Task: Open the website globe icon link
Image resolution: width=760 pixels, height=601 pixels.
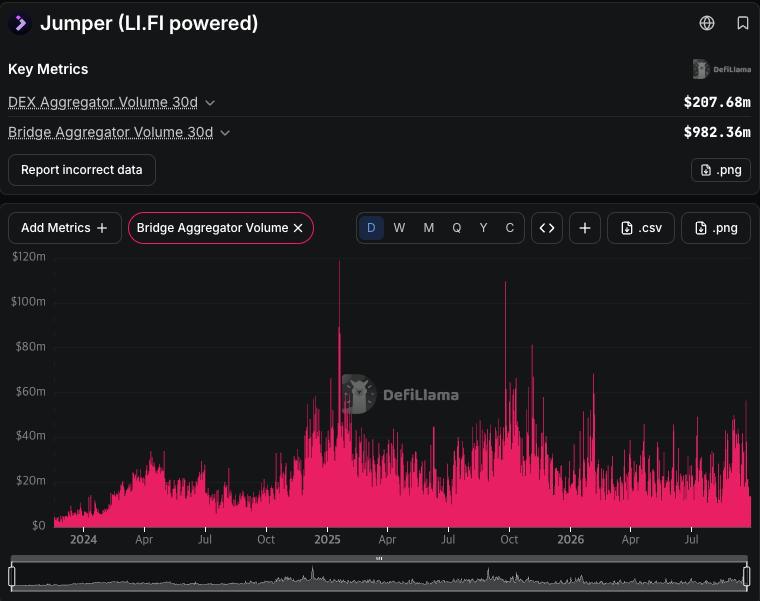Action: click(707, 23)
